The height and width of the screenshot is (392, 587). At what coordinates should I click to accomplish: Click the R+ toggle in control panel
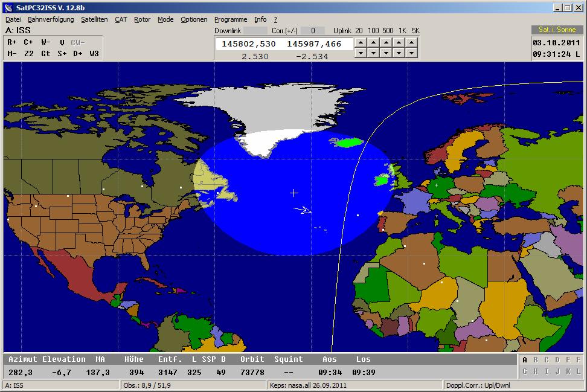12,42
